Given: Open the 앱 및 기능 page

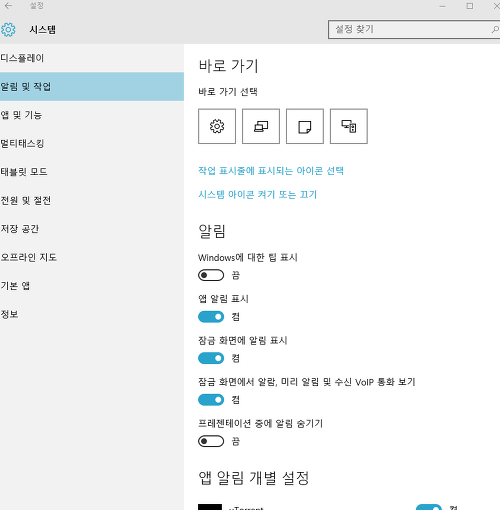Looking at the screenshot, I should point(92,115).
